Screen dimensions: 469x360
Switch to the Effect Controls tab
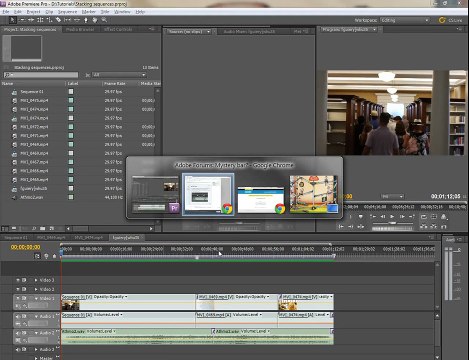point(118,29)
